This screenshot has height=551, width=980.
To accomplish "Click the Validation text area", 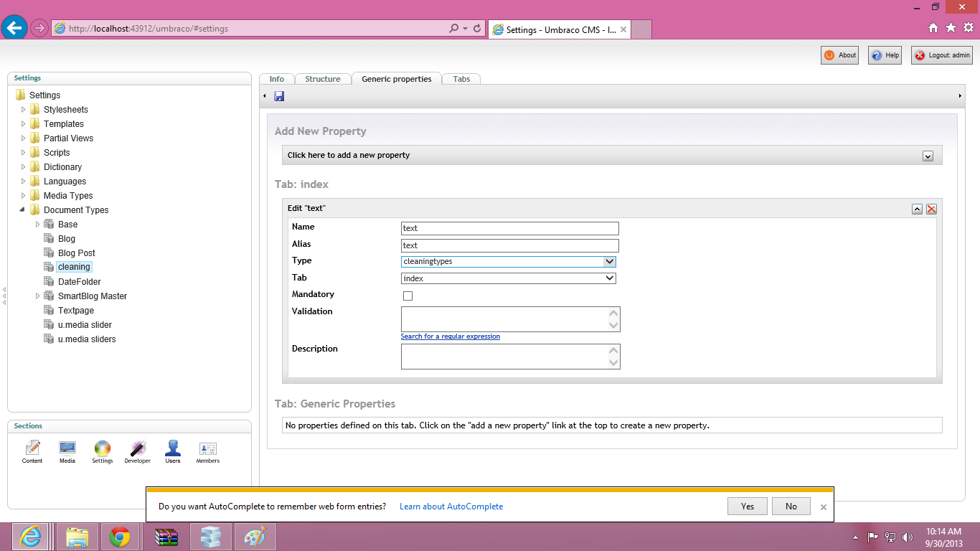I will click(x=510, y=319).
